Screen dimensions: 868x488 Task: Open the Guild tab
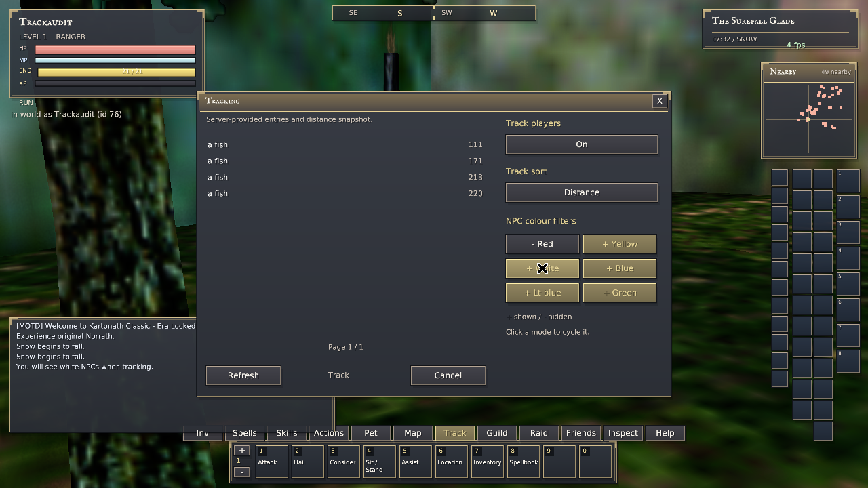click(497, 433)
